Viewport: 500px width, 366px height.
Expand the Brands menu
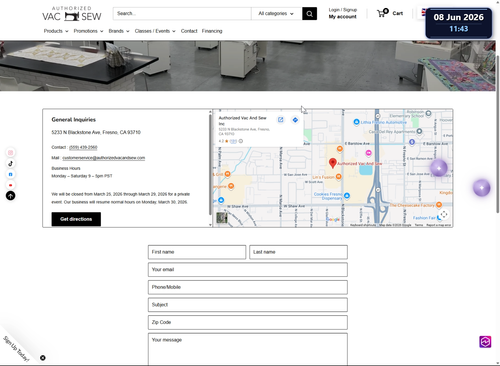[119, 31]
